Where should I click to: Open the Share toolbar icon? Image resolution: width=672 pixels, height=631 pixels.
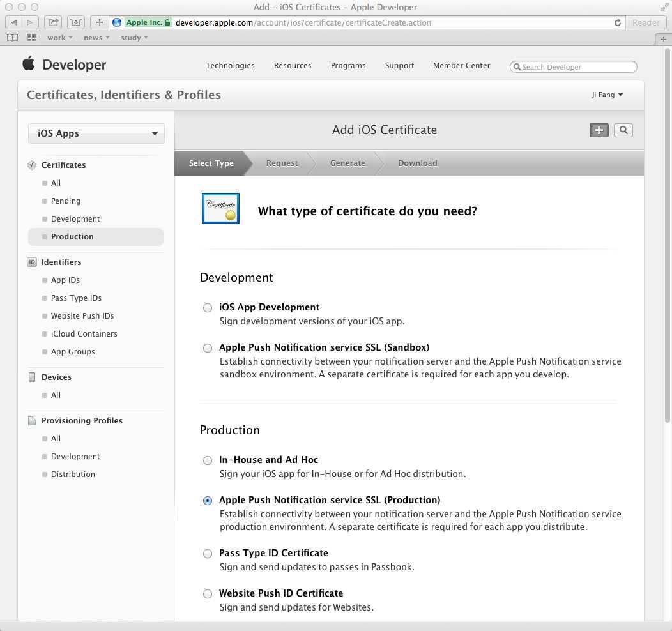click(x=53, y=22)
